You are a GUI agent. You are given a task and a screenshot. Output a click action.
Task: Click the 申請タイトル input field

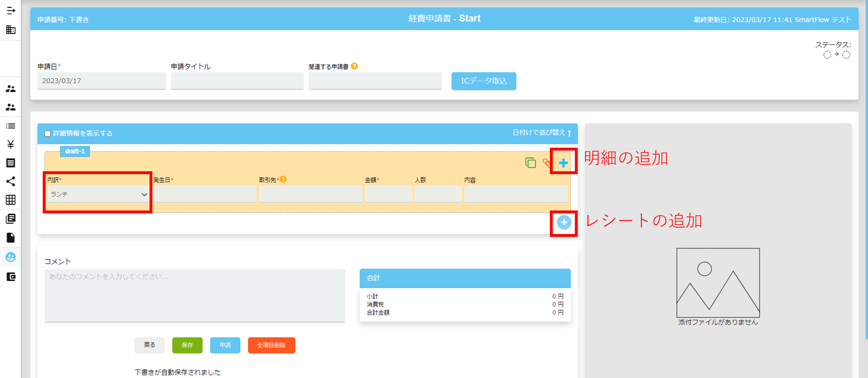[237, 81]
